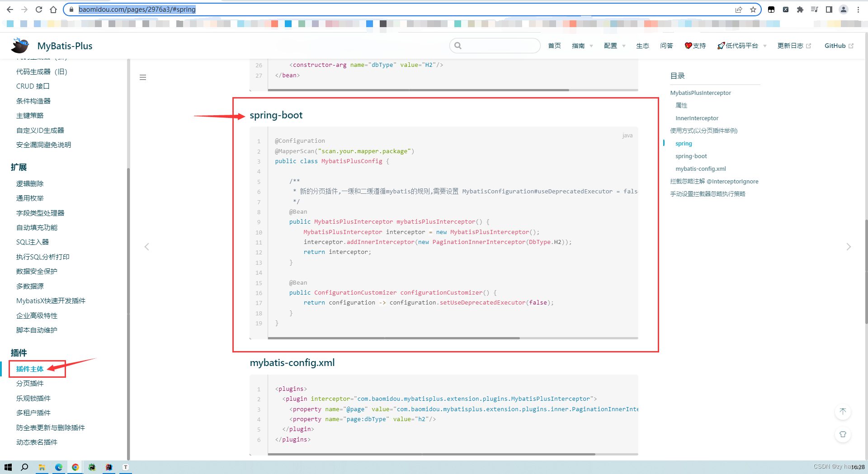Open the Chrome profile avatar
The height and width of the screenshot is (474, 868).
pyautogui.click(x=844, y=9)
